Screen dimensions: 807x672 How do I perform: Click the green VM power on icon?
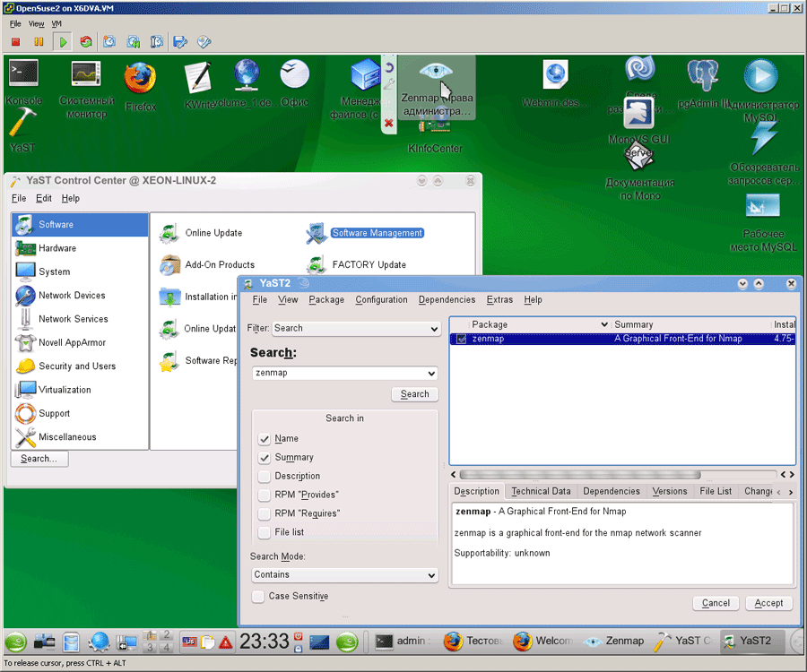coord(63,41)
